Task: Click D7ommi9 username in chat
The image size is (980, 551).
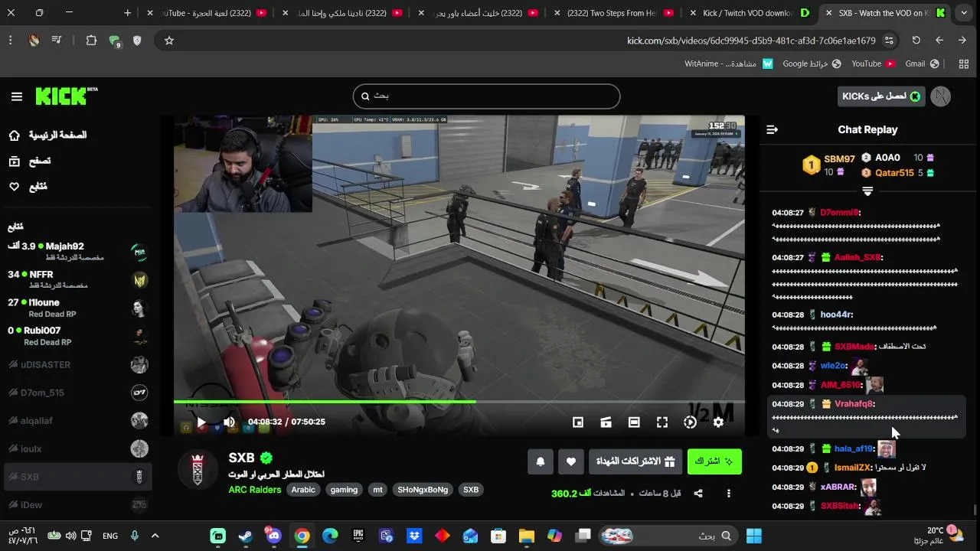Action: (x=839, y=213)
